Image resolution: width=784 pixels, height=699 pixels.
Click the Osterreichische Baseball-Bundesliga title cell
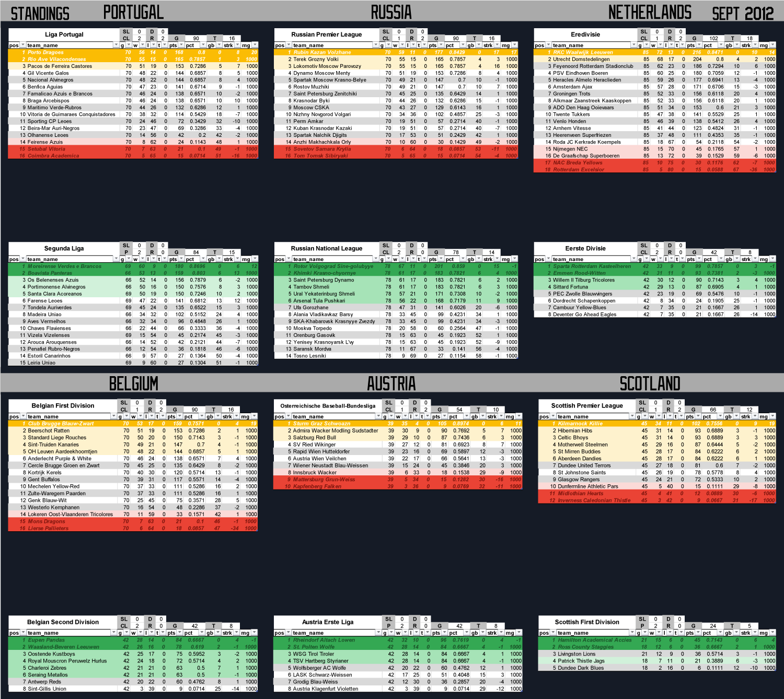[328, 406]
